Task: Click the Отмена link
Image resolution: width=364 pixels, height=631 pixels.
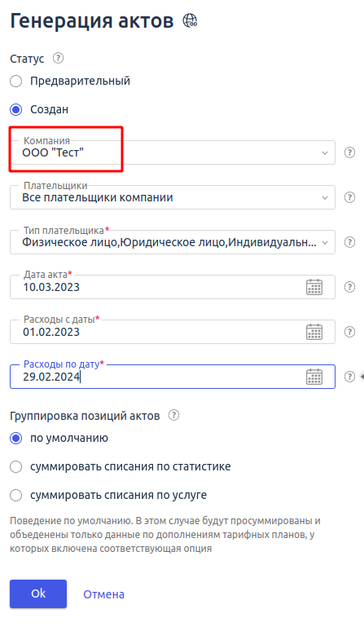Action: coord(103,594)
